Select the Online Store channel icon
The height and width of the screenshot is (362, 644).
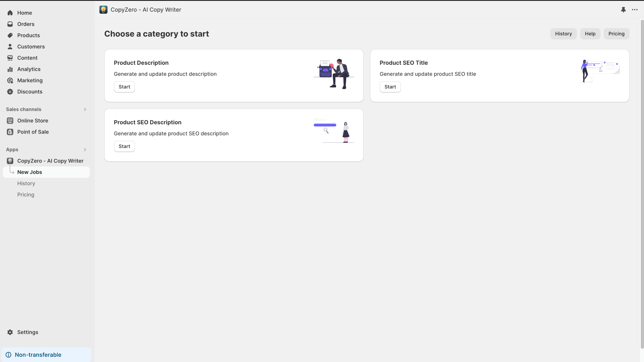[10, 120]
